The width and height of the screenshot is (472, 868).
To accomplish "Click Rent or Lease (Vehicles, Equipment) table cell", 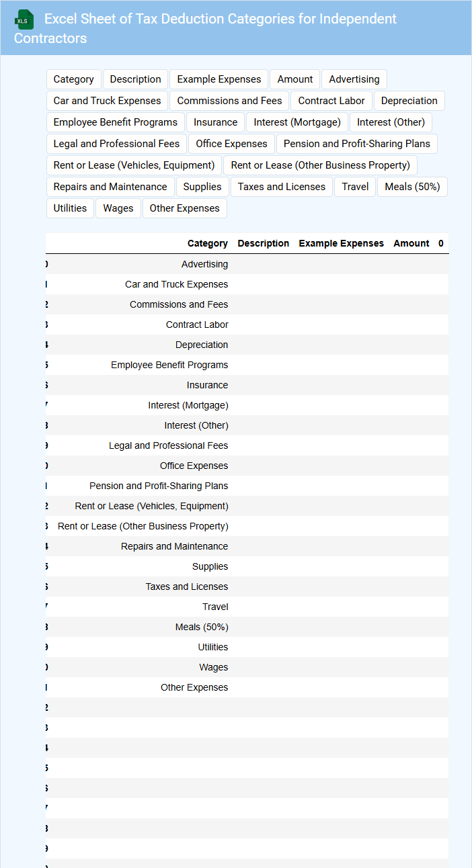I will click(x=152, y=506).
